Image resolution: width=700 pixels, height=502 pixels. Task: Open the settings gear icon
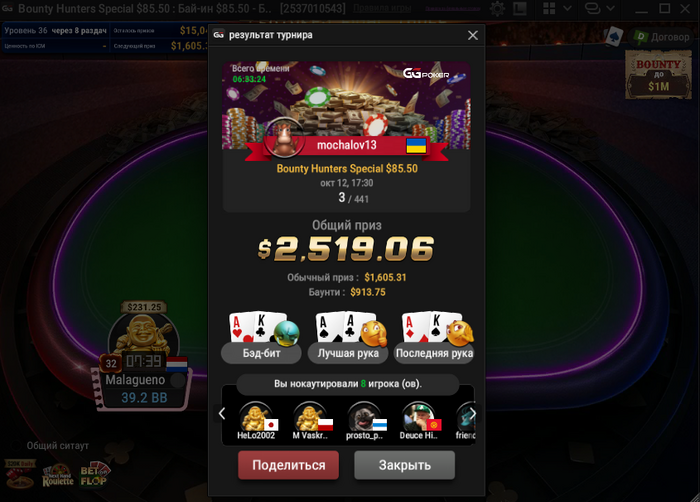coord(497,8)
